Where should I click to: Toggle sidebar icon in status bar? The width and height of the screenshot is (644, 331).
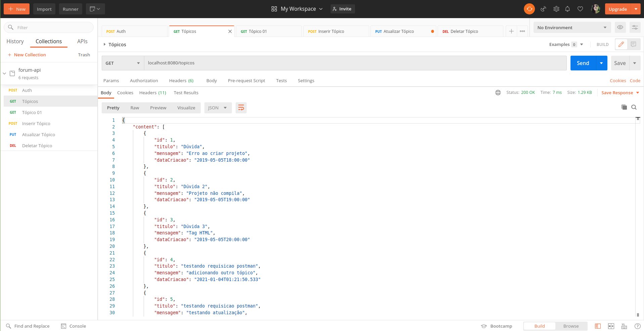tap(598, 326)
